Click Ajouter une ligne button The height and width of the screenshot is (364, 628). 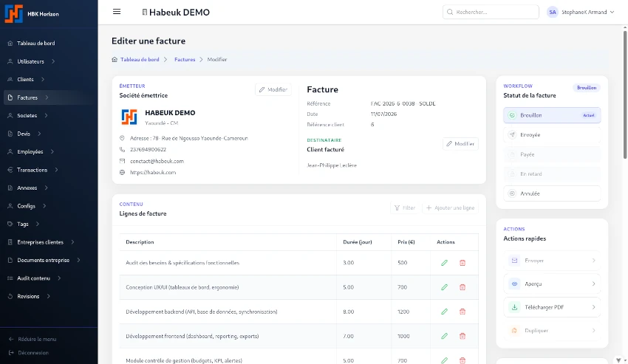coord(450,207)
